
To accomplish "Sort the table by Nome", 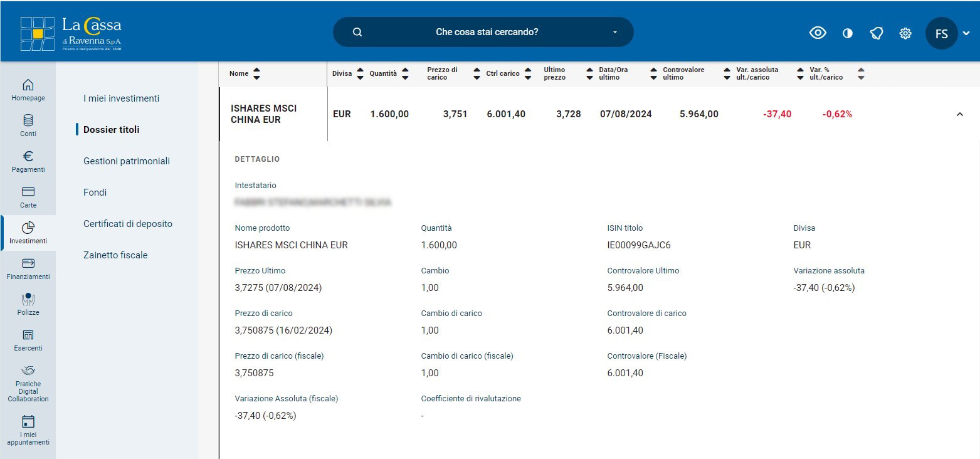I will click(256, 74).
